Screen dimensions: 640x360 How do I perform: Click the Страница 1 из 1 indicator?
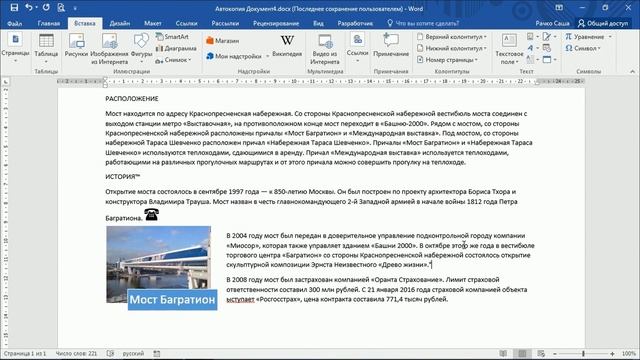click(25, 353)
